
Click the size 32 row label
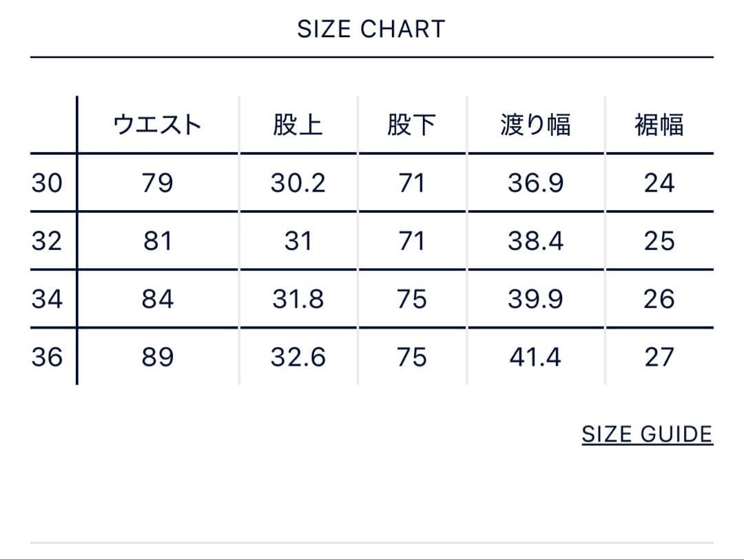point(47,241)
